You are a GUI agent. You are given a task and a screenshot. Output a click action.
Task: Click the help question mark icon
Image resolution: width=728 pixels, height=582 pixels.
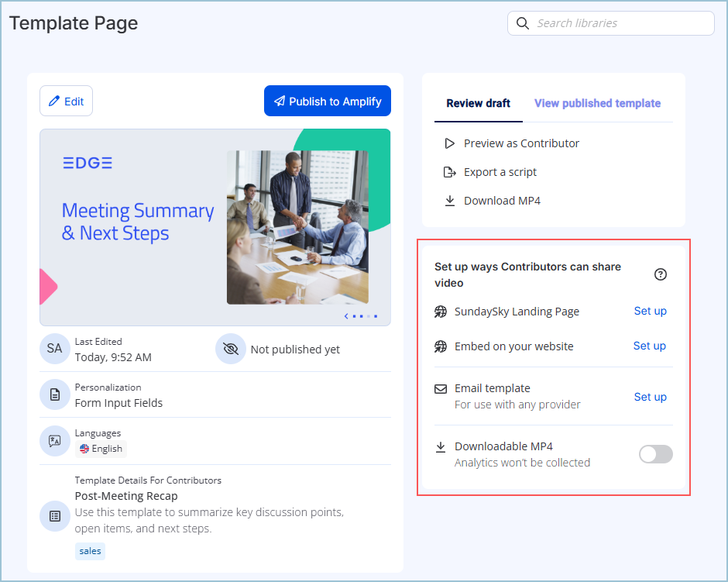click(661, 274)
